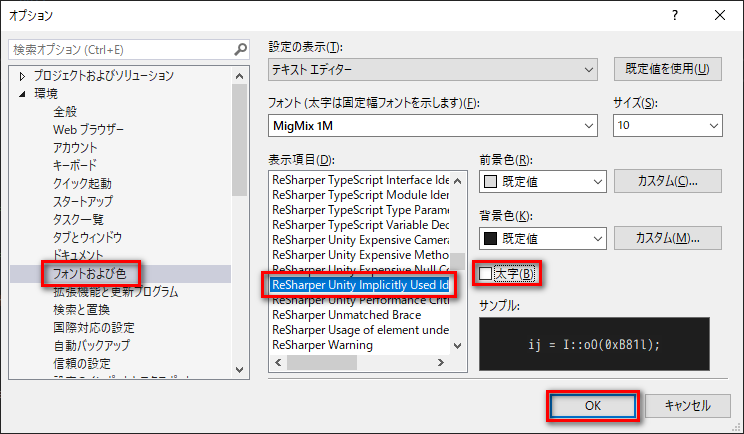This screenshot has height=434, width=744.
Task: Select ReSharper TypeScript Type Parameter item
Action: click(x=360, y=210)
